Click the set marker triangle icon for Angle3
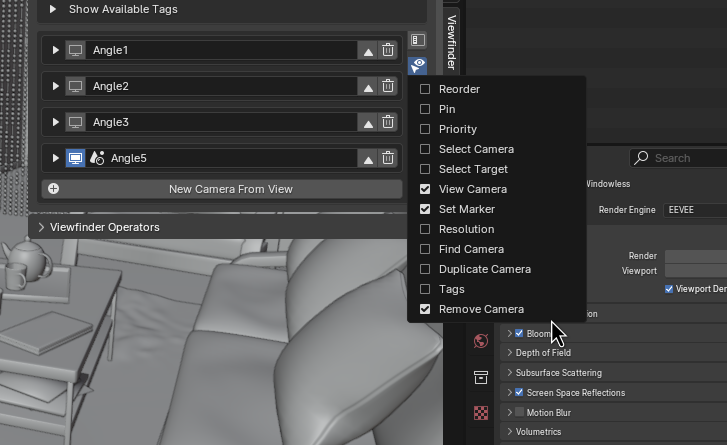Screen dimensions: 727x445 click(368, 123)
